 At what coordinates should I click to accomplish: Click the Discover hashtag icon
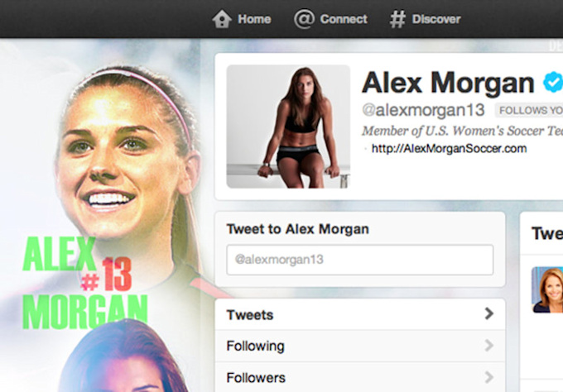pos(397,19)
